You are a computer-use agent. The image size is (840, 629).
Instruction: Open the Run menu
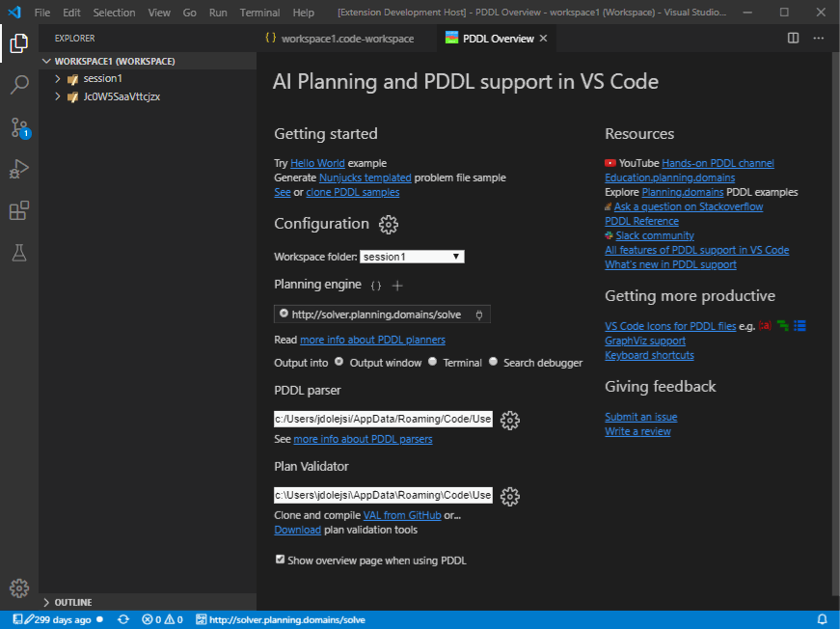[x=218, y=13]
